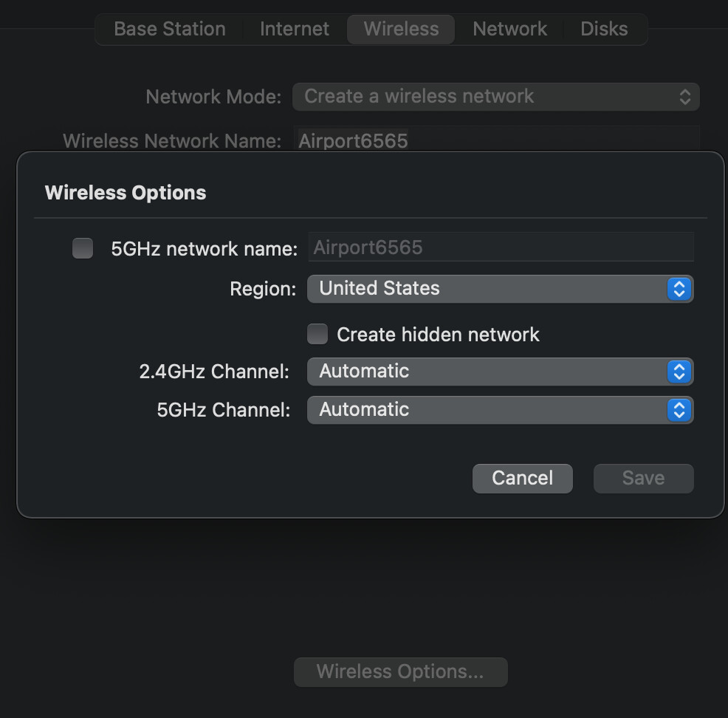Enable the 5GHz network name checkbox
Viewport: 728px width, 718px height.
83,248
